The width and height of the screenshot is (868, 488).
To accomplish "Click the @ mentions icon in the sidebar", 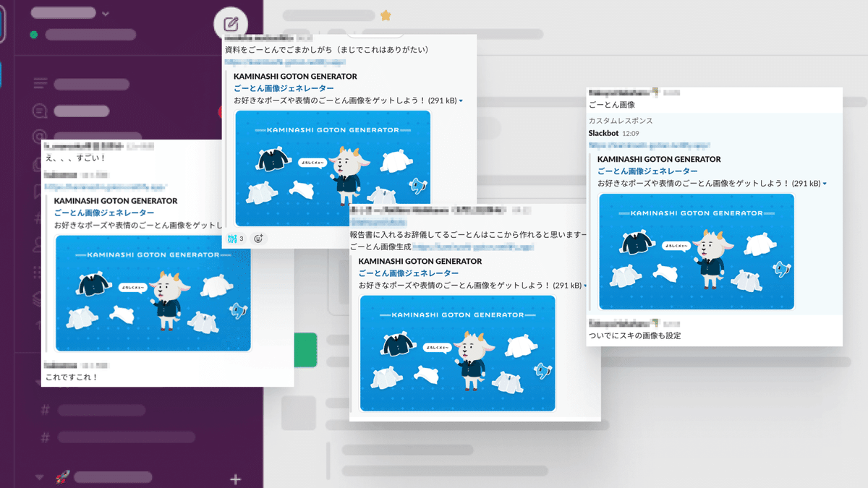I will (39, 137).
